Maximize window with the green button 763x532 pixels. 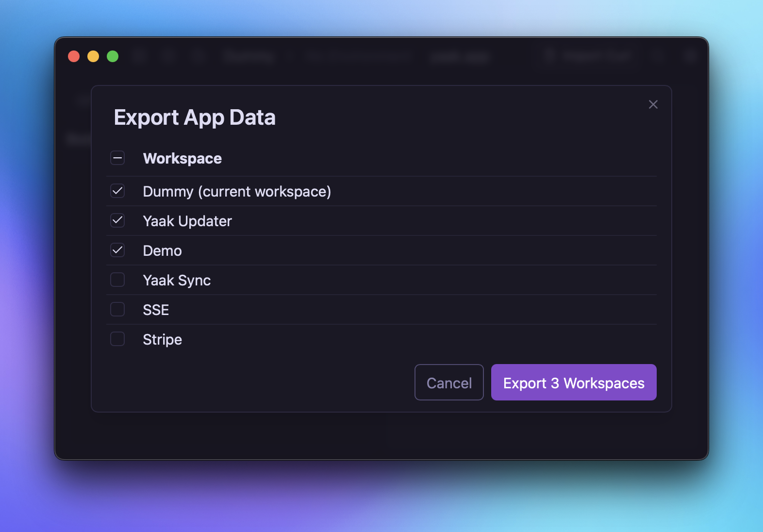coord(113,57)
